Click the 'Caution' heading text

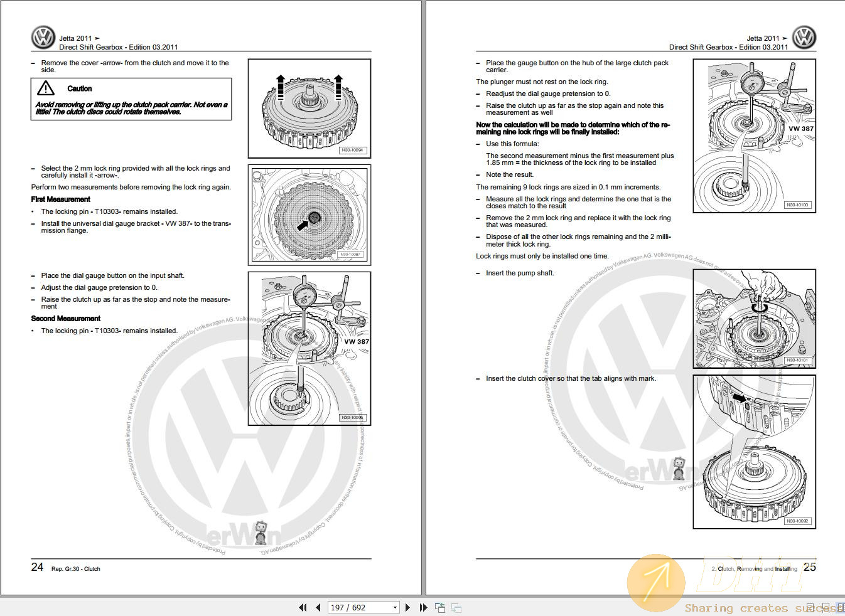pyautogui.click(x=80, y=88)
